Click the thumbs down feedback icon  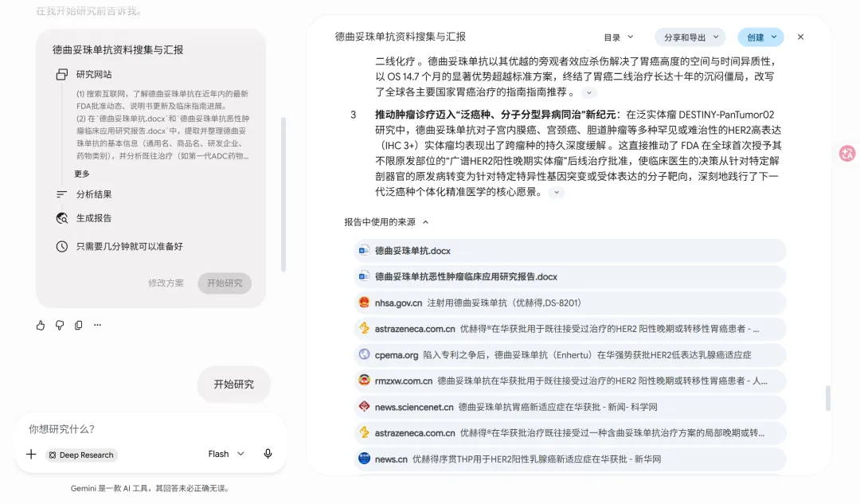60,325
